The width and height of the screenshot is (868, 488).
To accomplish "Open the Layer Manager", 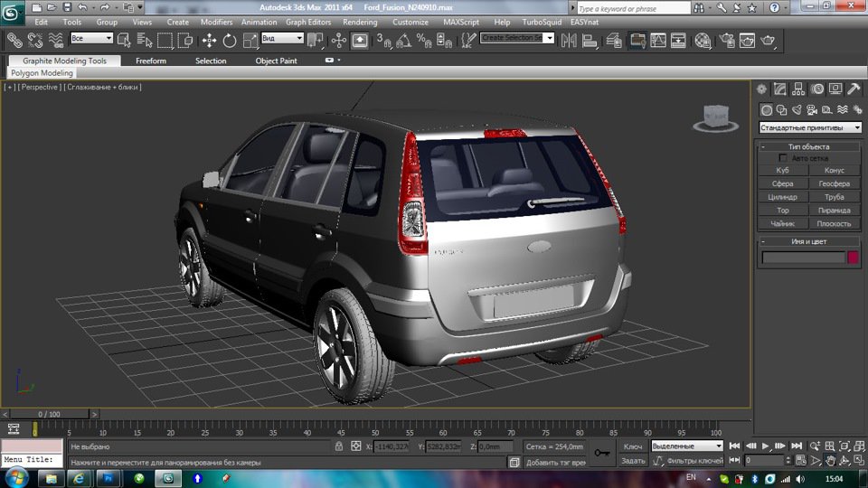I will point(614,40).
